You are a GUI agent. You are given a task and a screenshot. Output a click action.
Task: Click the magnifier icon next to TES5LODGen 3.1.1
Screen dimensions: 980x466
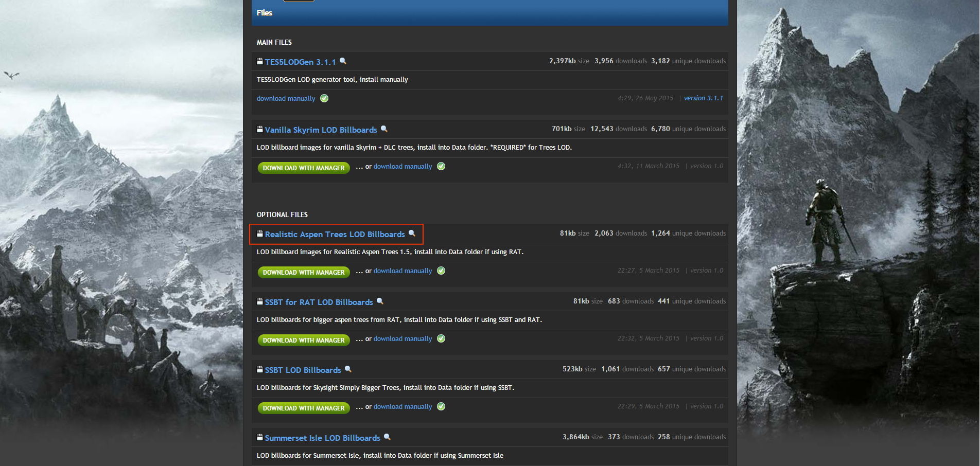[x=343, y=61]
